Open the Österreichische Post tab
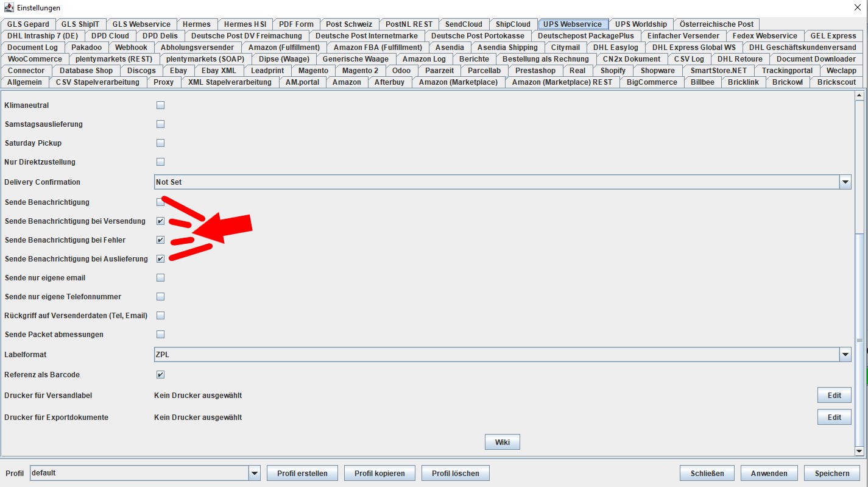This screenshot has width=868, height=487. (x=716, y=24)
